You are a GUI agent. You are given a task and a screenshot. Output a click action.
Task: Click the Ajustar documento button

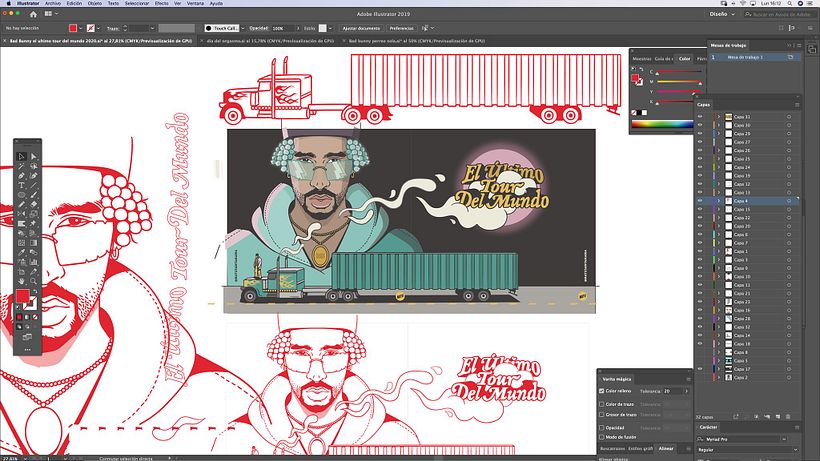pyautogui.click(x=361, y=28)
